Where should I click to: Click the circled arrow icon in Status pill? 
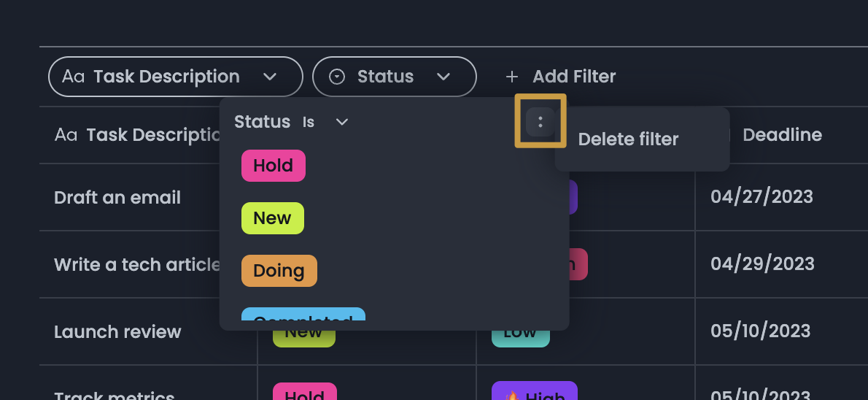[x=337, y=77]
